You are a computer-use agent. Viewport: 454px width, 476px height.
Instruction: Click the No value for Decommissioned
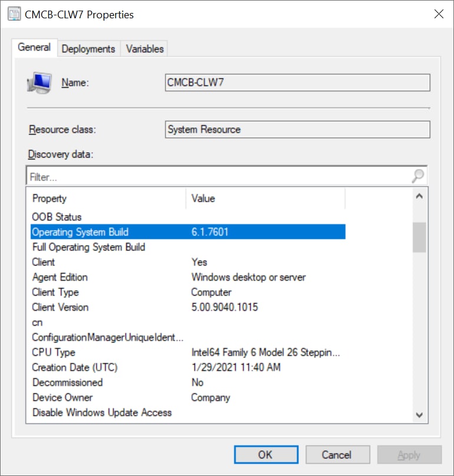198,382
